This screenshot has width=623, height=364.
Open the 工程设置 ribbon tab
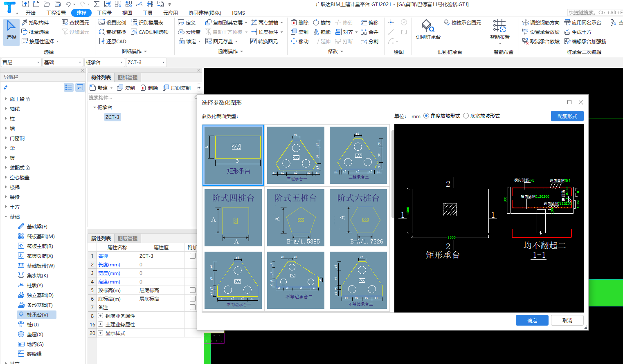pos(56,13)
